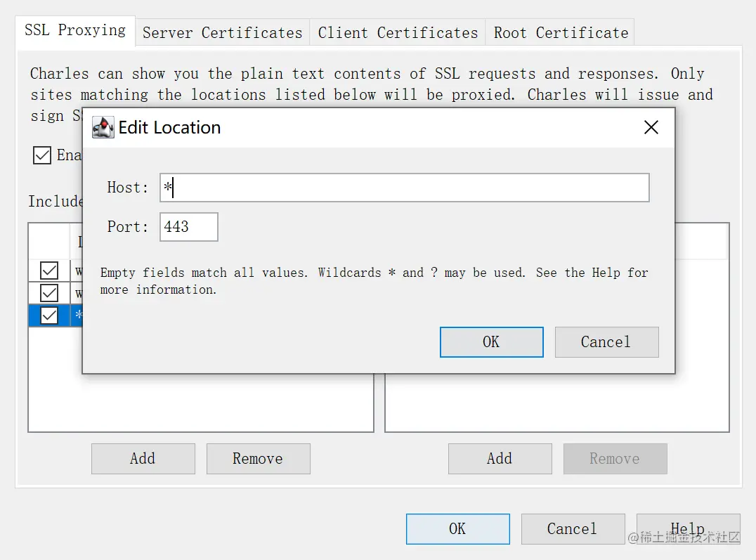Click into the Port field showing 443
This screenshot has height=560, width=756.
[x=188, y=227]
